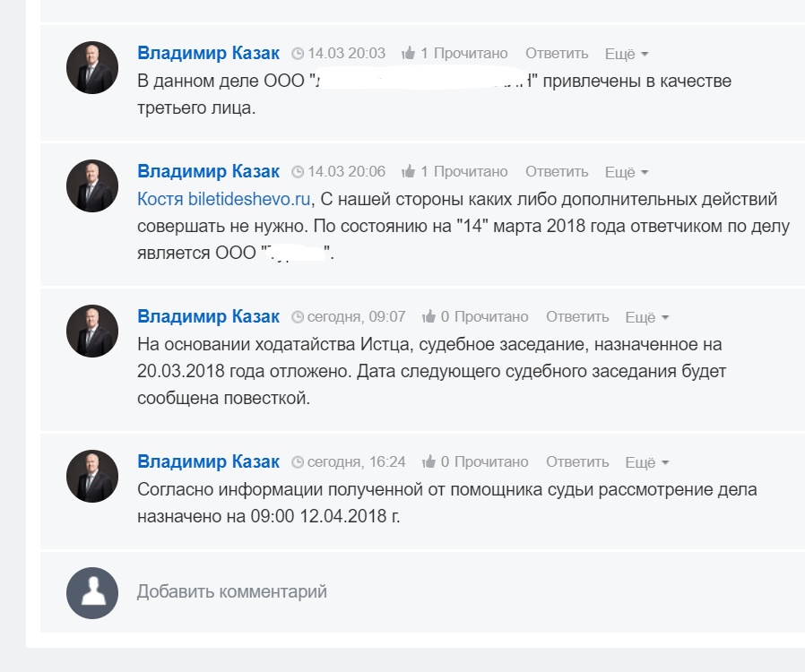Click clock icon beside 14.03 20:06 timestamp
The image size is (805, 672).
[x=298, y=172]
